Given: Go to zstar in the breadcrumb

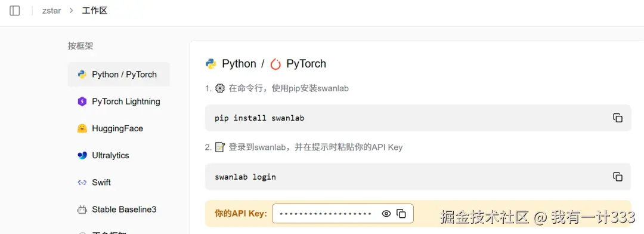Looking at the screenshot, I should [51, 11].
